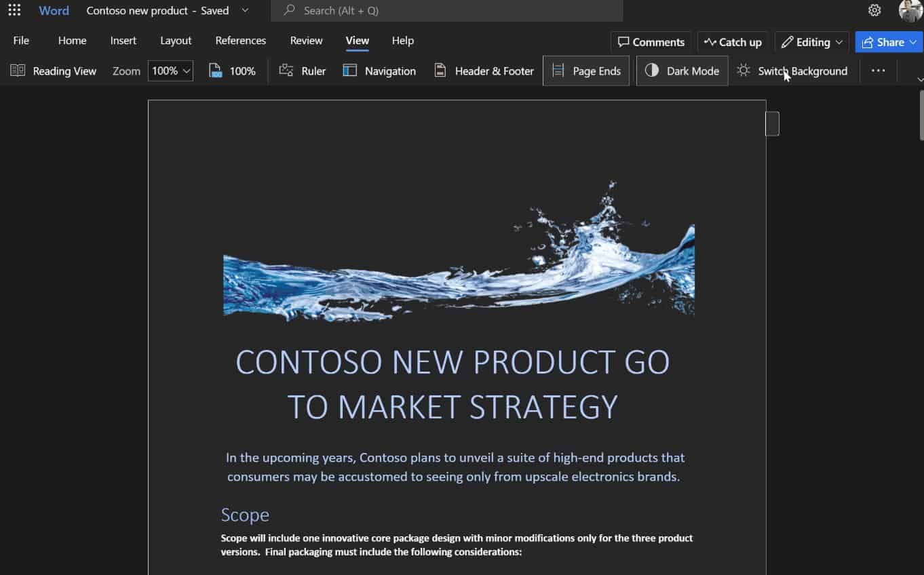This screenshot has height=575, width=924.
Task: Open the Comments pane
Action: point(651,42)
